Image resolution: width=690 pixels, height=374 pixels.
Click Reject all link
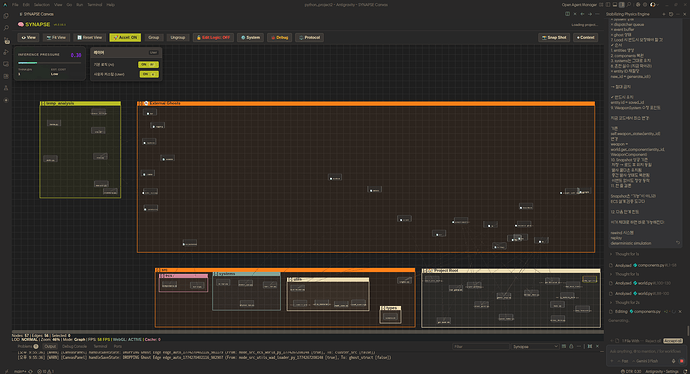coord(653,341)
